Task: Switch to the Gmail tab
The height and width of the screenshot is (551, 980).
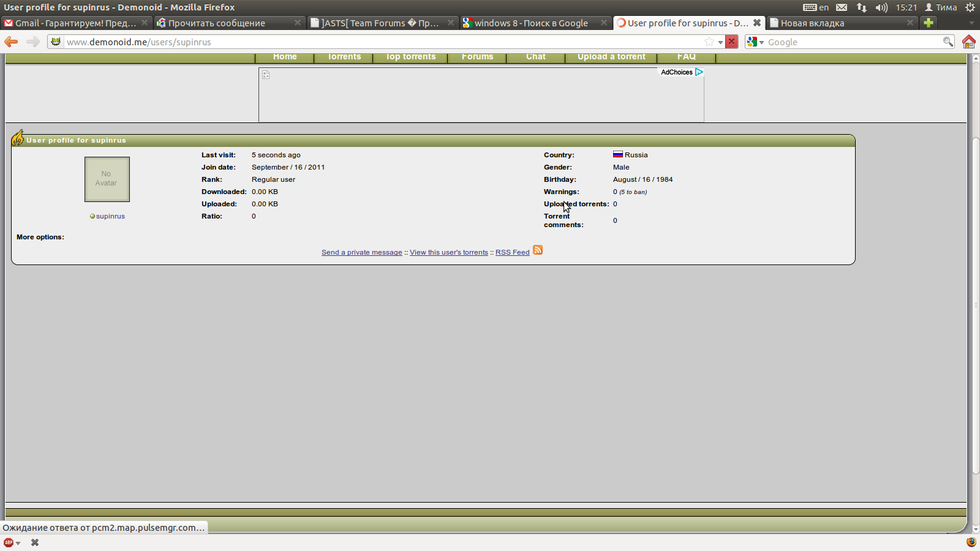Action: [77, 23]
